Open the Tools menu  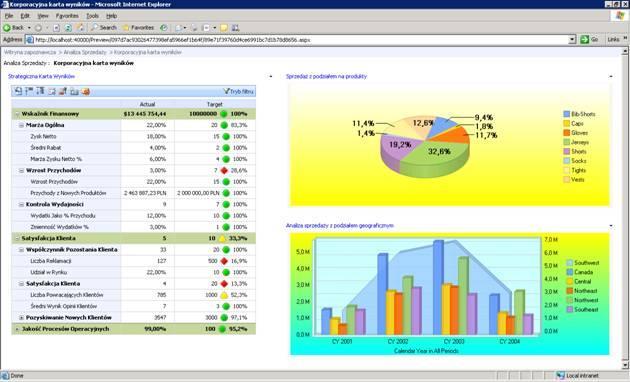[x=92, y=16]
